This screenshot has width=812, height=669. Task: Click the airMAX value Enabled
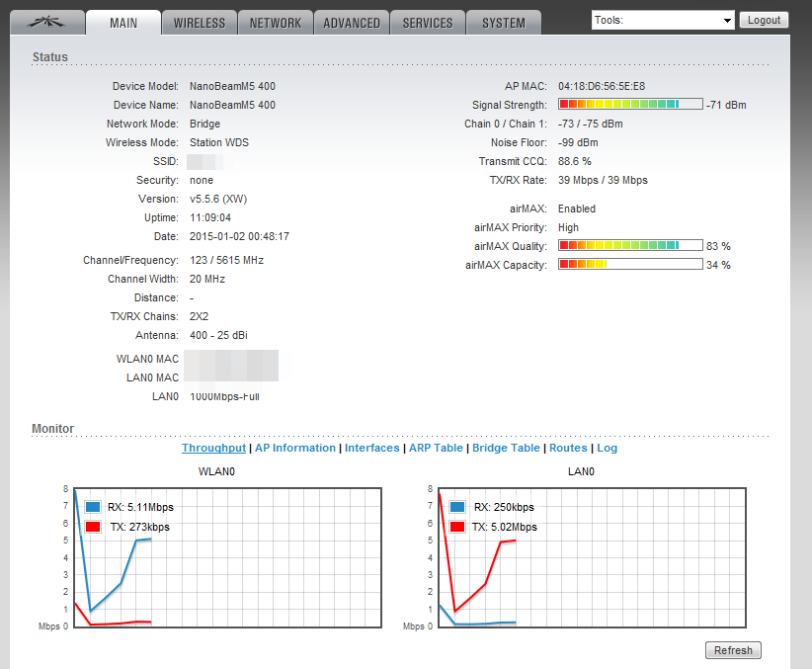click(x=577, y=209)
